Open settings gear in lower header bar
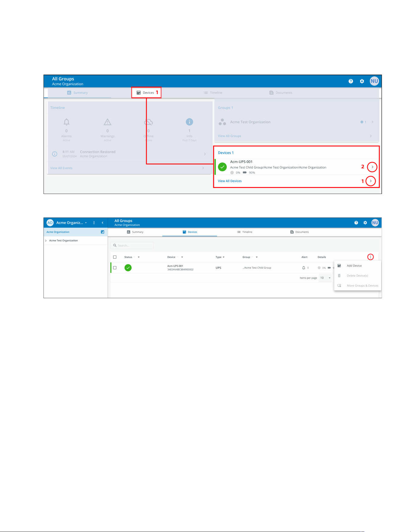The image size is (411, 532). (x=365, y=223)
